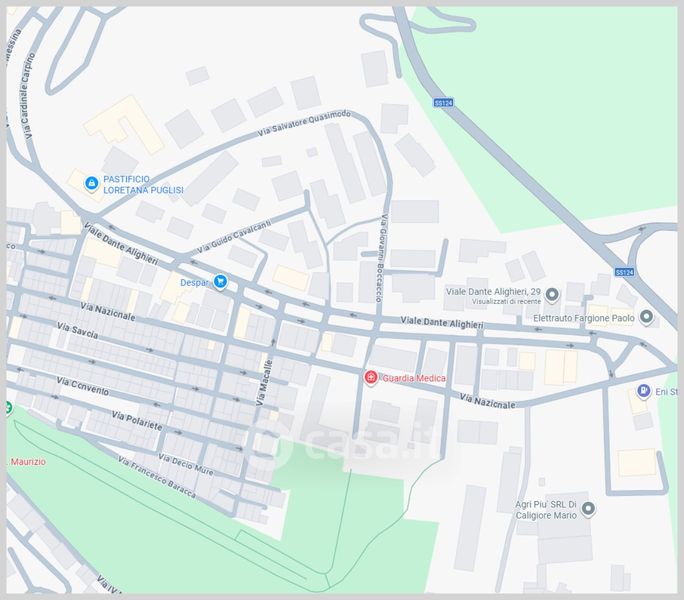
Task: Select the Agri Piu' SRL Di Caligiore Mario label
Action: [546, 510]
